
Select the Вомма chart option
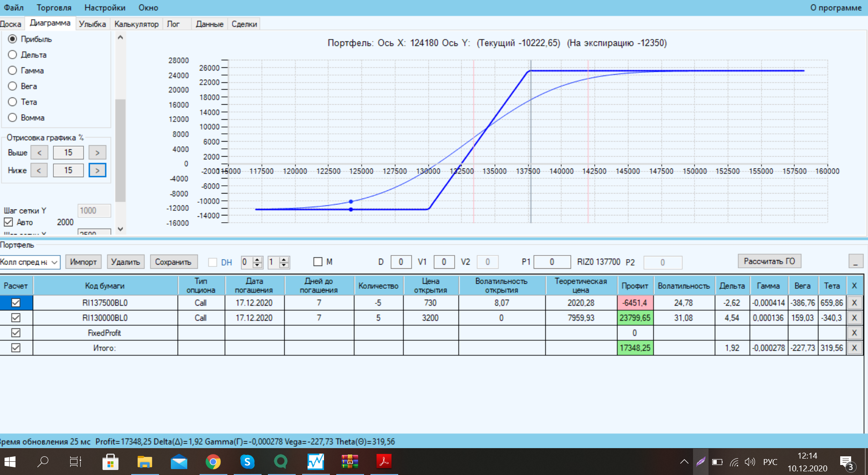[12, 117]
